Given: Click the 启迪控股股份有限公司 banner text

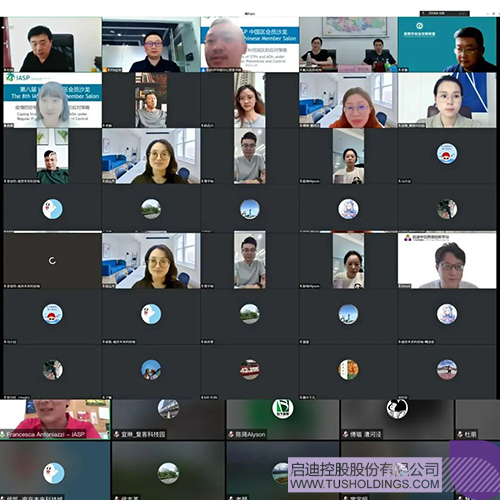Looking at the screenshot, I should [365, 469].
